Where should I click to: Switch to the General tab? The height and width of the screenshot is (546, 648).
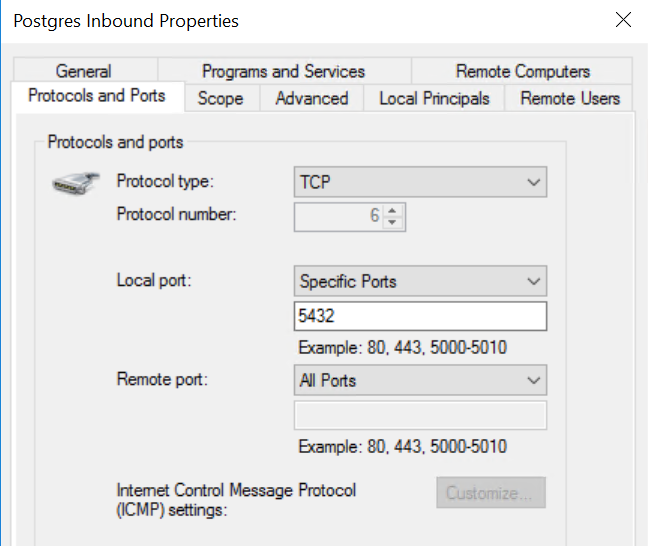[84, 71]
